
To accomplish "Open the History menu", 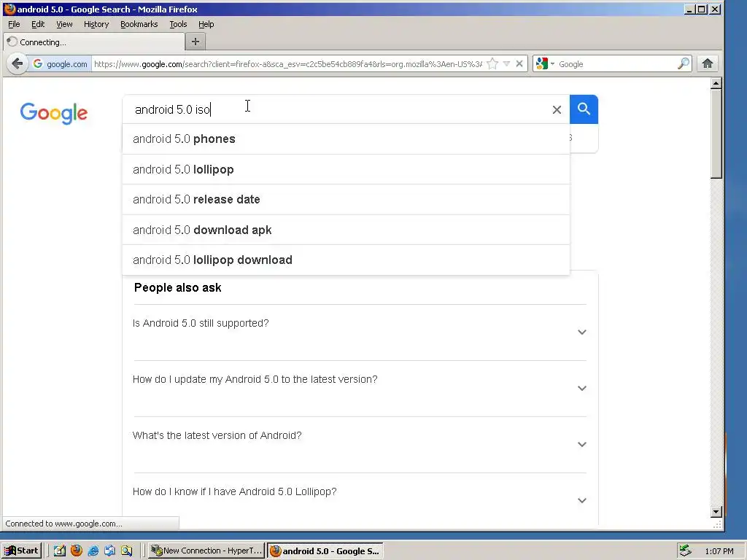I will [96, 24].
